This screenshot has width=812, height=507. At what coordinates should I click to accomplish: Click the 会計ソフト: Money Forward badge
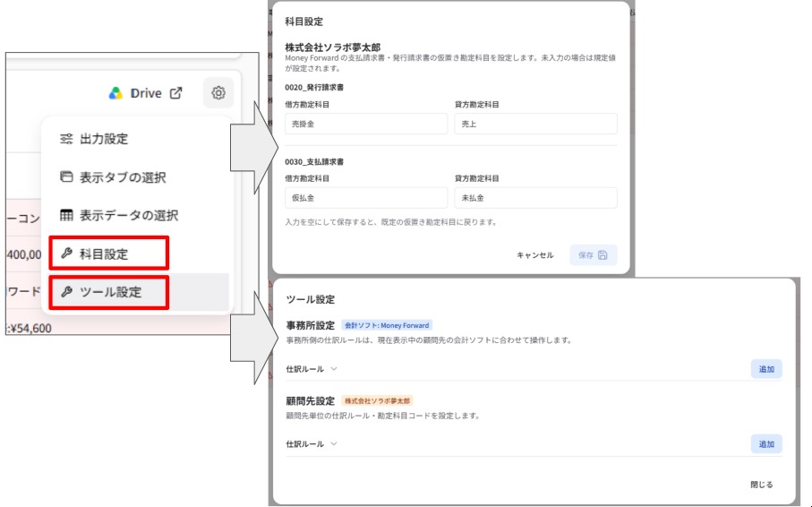click(387, 325)
